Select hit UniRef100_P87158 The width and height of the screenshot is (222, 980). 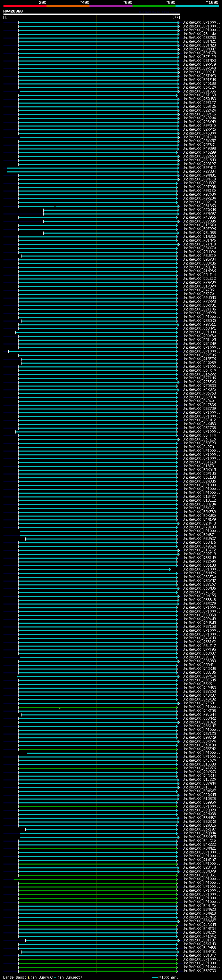click(x=199, y=626)
